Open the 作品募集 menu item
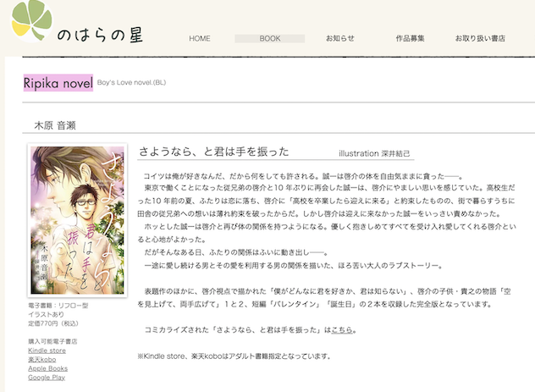The width and height of the screenshot is (535, 392). coord(410,38)
